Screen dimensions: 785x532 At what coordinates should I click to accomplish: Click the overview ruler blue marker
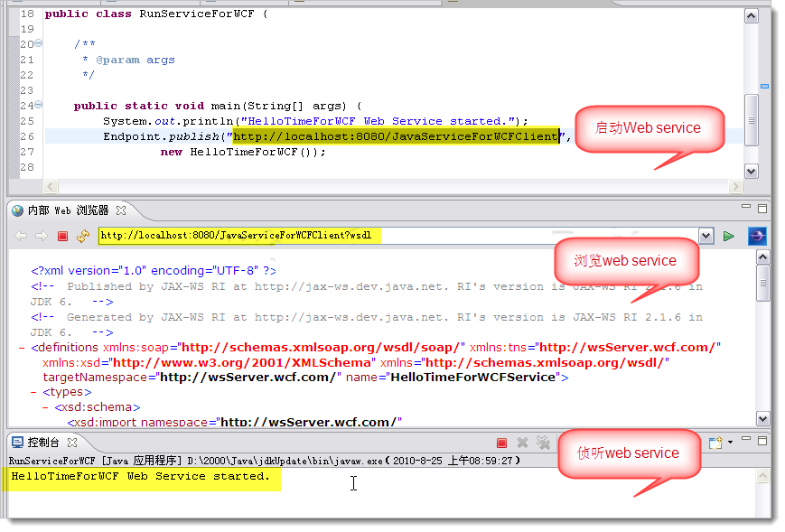(764, 86)
